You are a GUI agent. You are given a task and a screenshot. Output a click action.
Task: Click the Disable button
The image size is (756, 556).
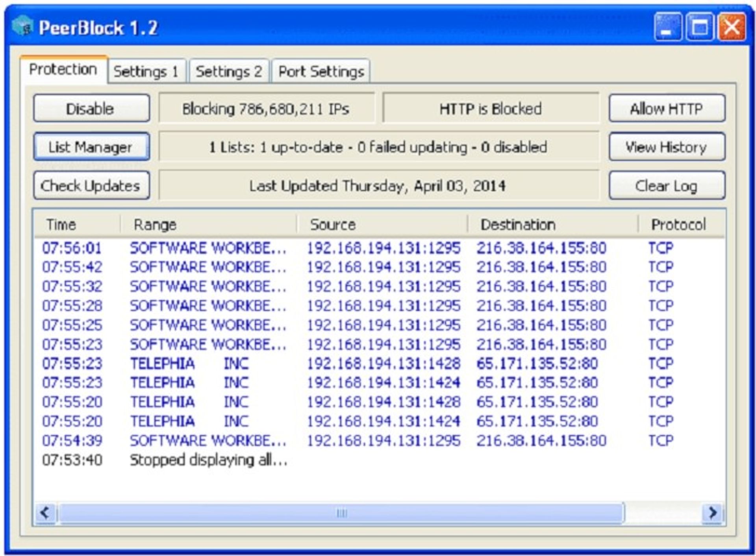[x=91, y=108]
